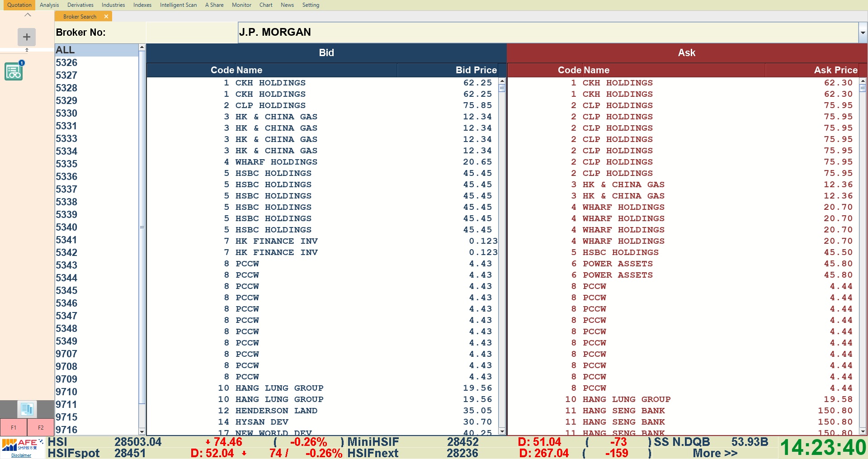Screen dimensions: 868x459
Task: Select ALL in the broker number list
Action: tap(96, 50)
